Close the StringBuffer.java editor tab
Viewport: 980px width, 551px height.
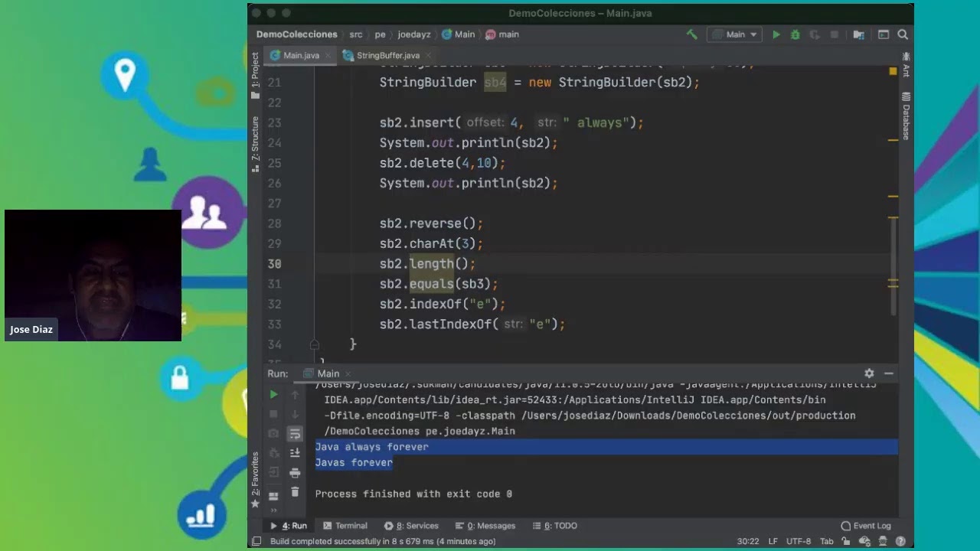(x=429, y=55)
